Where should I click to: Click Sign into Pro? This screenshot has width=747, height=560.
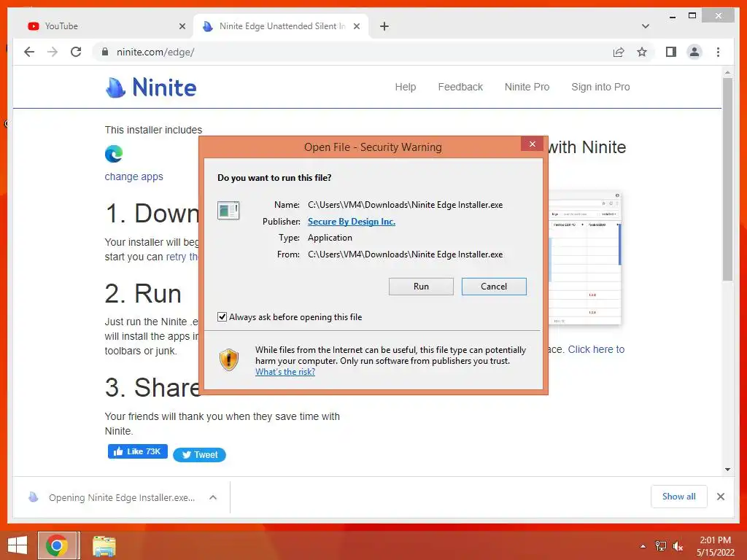[600, 87]
